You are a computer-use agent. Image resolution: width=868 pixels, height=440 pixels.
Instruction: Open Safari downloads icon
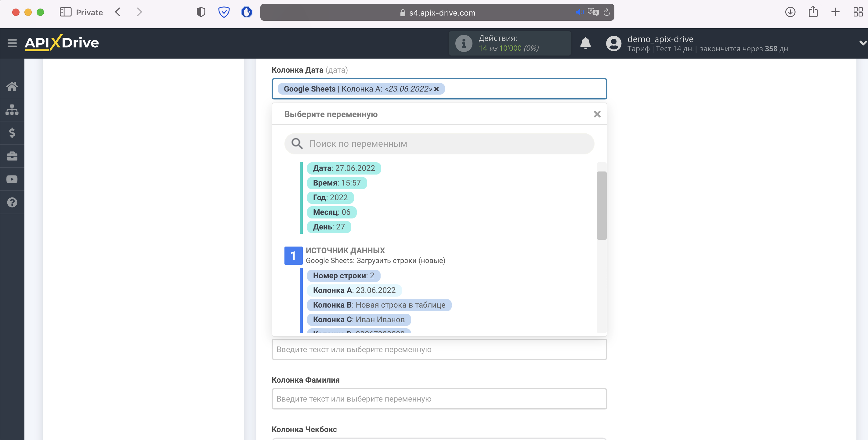[790, 12]
